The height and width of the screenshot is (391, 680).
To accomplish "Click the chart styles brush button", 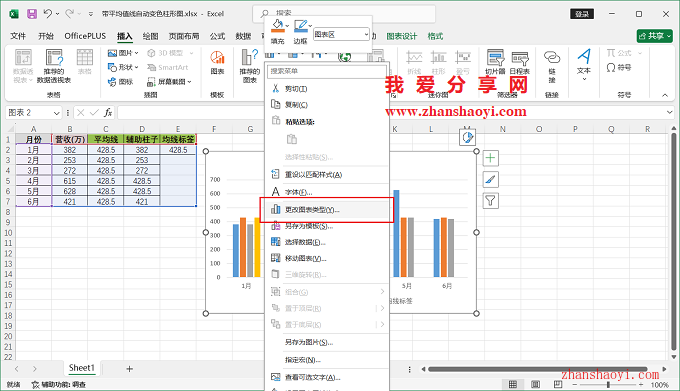I will coord(490,179).
